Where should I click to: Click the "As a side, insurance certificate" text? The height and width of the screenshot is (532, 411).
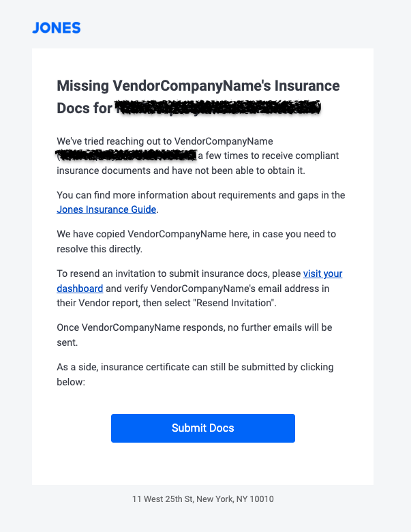coord(170,367)
